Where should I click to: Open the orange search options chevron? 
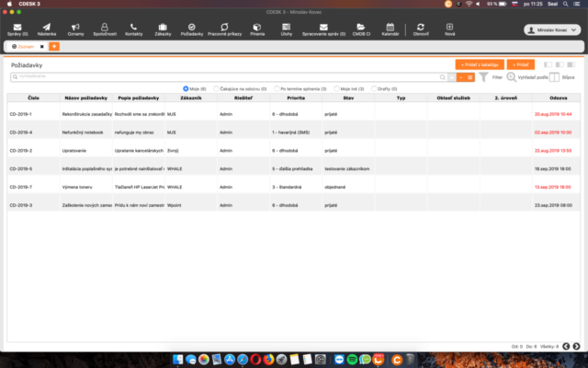pyautogui.click(x=461, y=77)
